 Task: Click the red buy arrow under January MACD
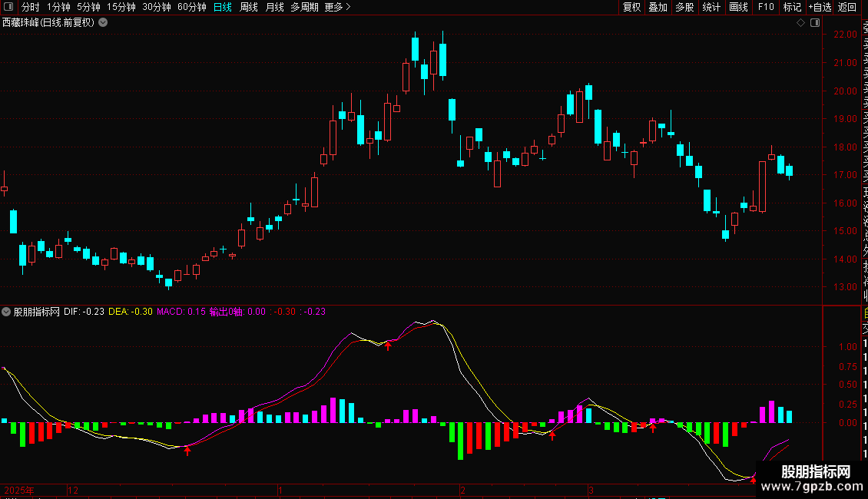388,345
